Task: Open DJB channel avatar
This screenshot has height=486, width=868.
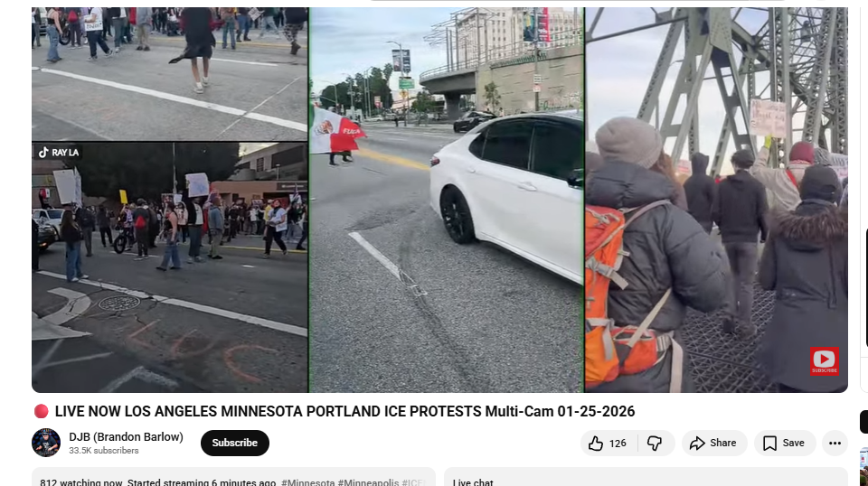Action: (46, 443)
